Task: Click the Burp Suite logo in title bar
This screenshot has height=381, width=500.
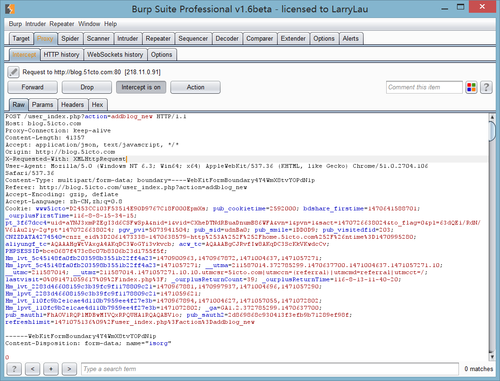Action: coord(10,9)
